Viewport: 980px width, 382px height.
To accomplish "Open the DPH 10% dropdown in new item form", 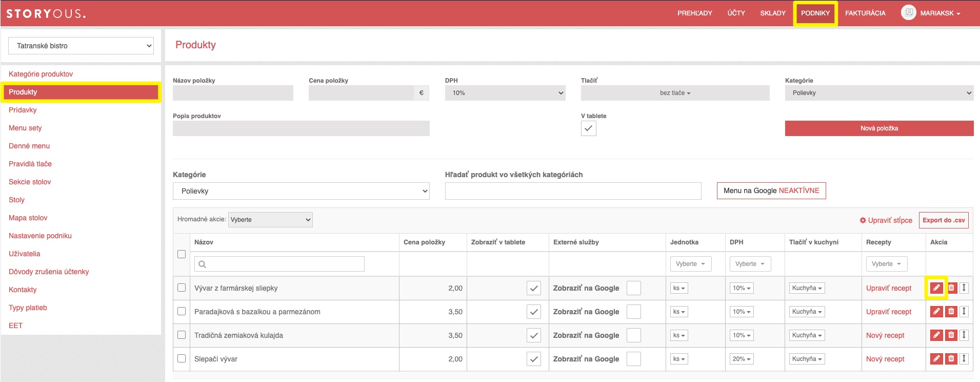I will [x=505, y=93].
